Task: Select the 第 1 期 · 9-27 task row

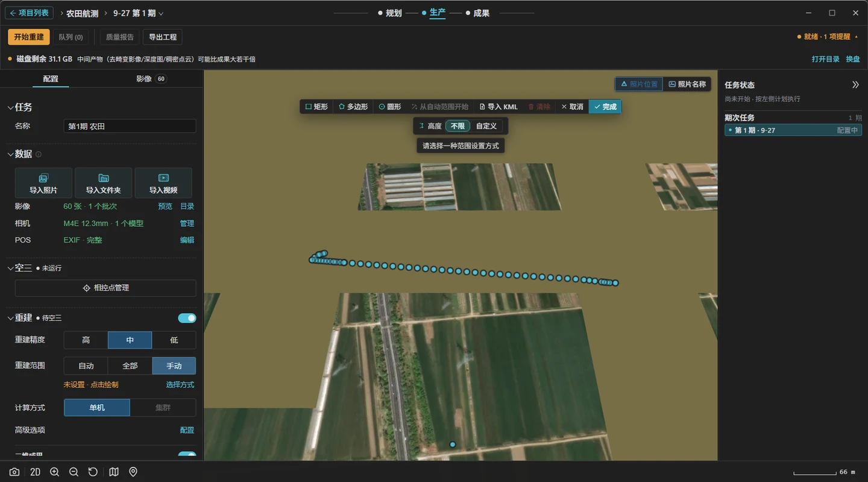Action: coord(793,130)
